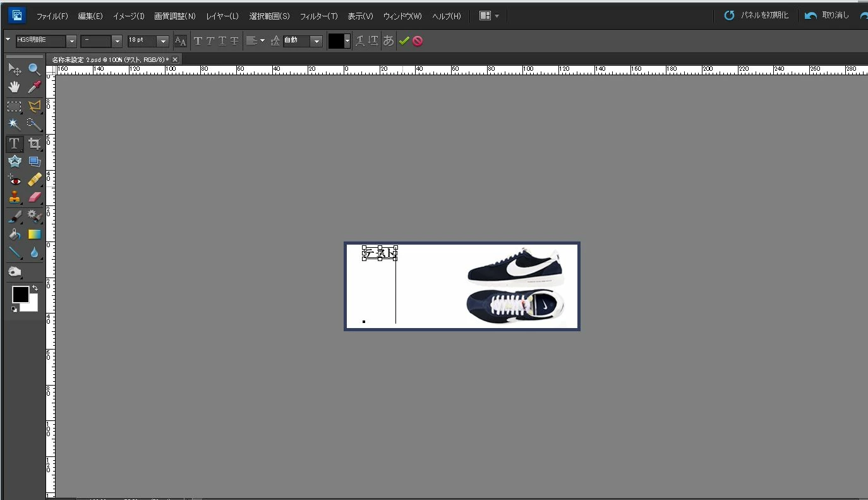Open the 表示(V) menu

[360, 16]
